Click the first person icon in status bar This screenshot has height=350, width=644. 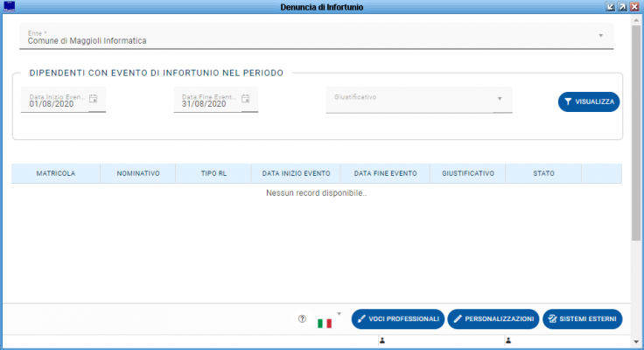pos(382,340)
